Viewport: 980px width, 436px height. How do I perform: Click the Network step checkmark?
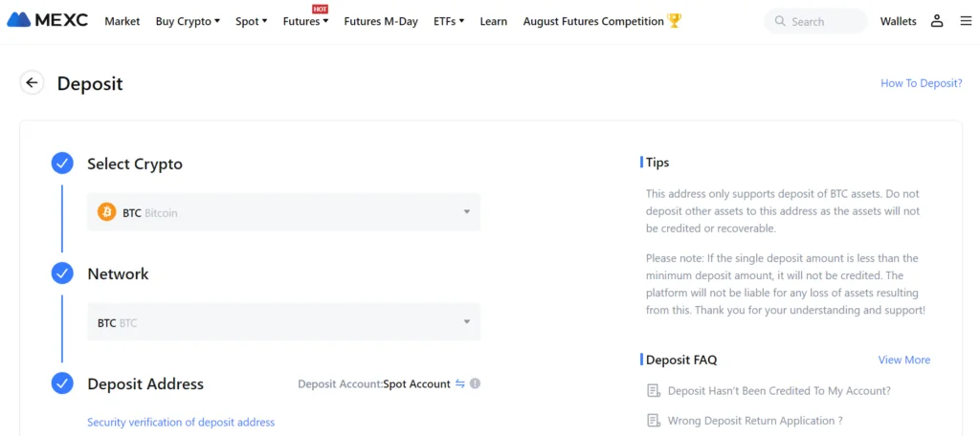point(62,273)
